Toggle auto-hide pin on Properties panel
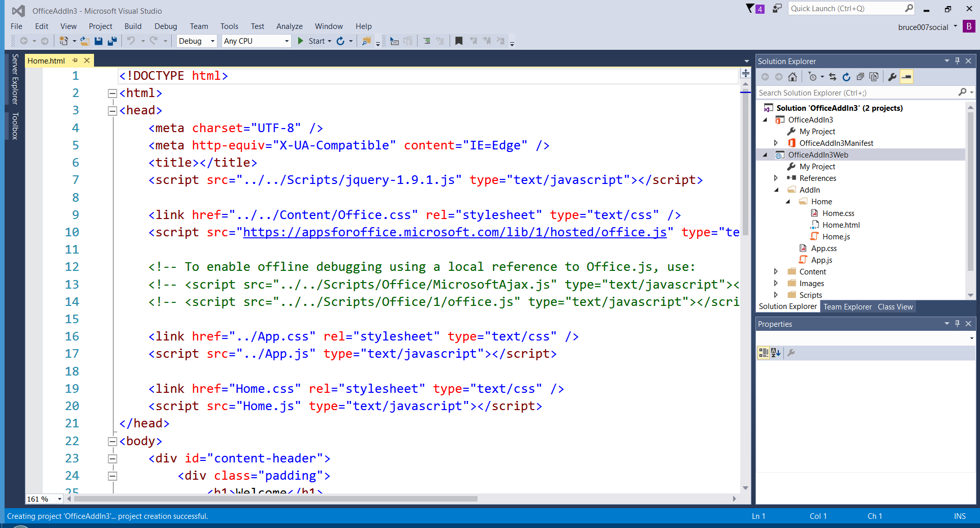This screenshot has height=528, width=980. 957,324
